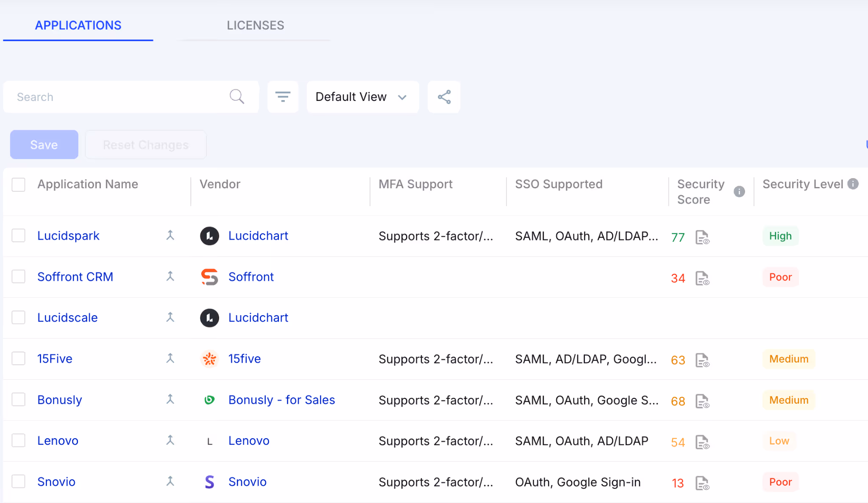Open security report icon for score 13
This screenshot has width=868, height=503.
702,483
